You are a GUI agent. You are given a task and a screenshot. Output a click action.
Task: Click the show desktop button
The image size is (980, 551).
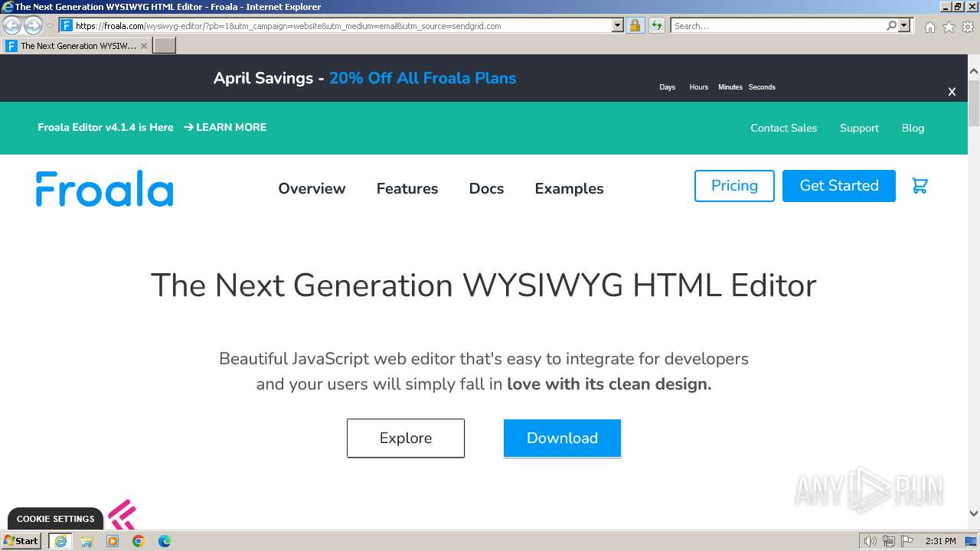(x=971, y=541)
